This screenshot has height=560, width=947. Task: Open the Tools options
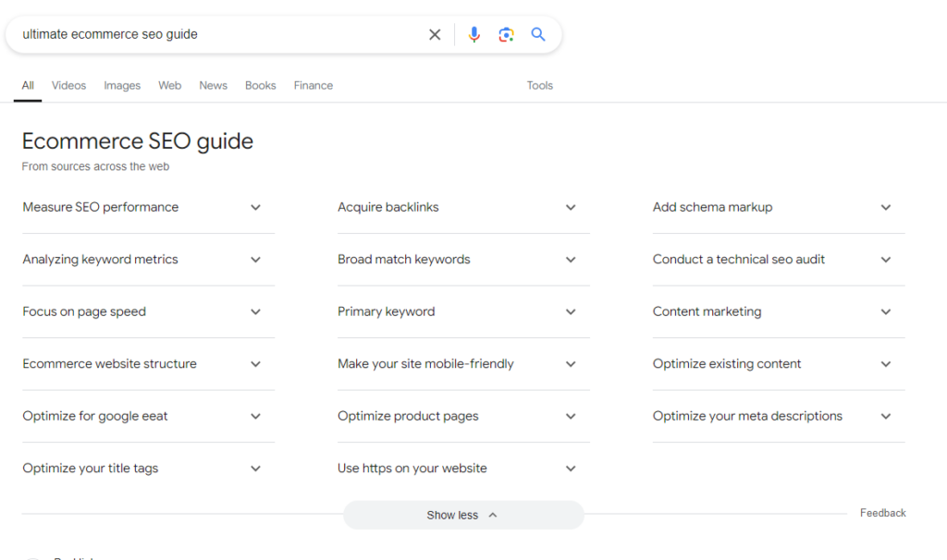point(540,86)
